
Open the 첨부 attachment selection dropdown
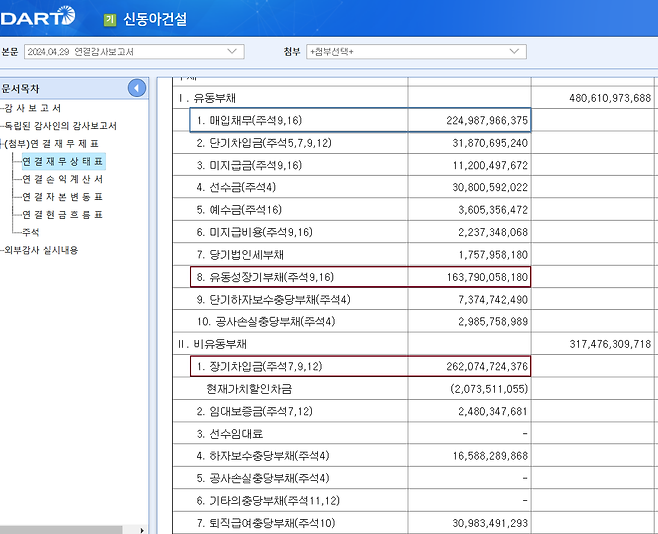[416, 51]
